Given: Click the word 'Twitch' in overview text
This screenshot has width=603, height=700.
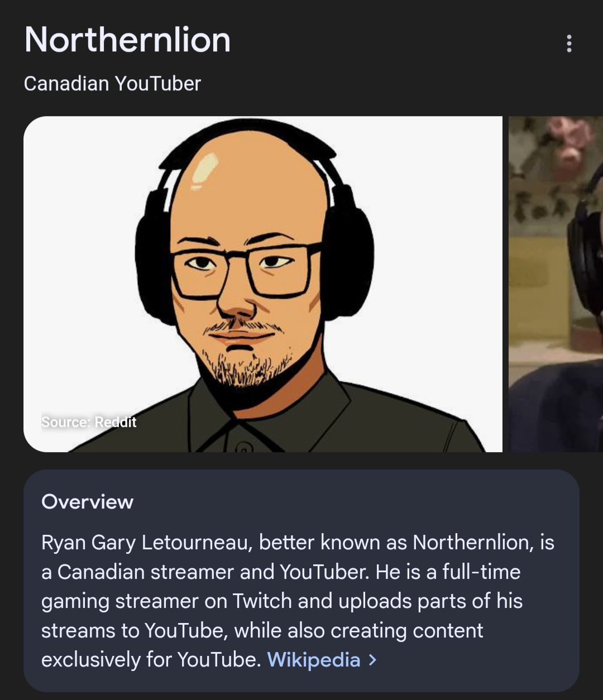Looking at the screenshot, I should point(262,601).
